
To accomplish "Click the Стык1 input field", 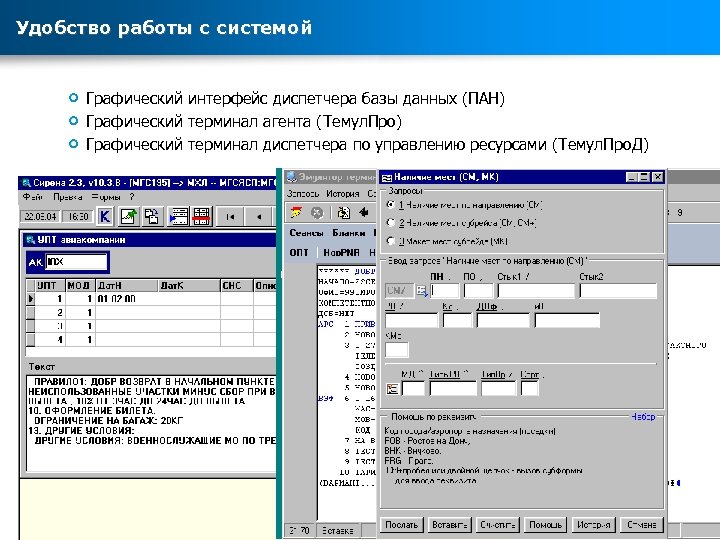I will (x=536, y=291).
